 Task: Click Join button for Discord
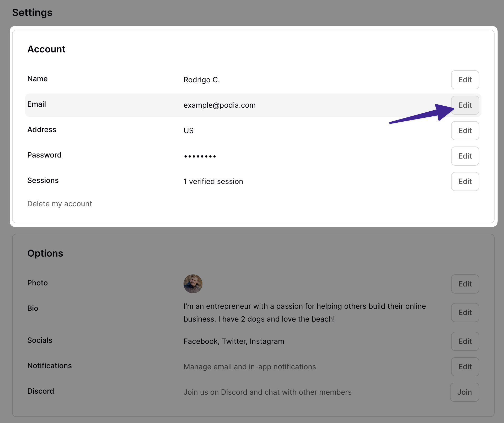pos(464,392)
